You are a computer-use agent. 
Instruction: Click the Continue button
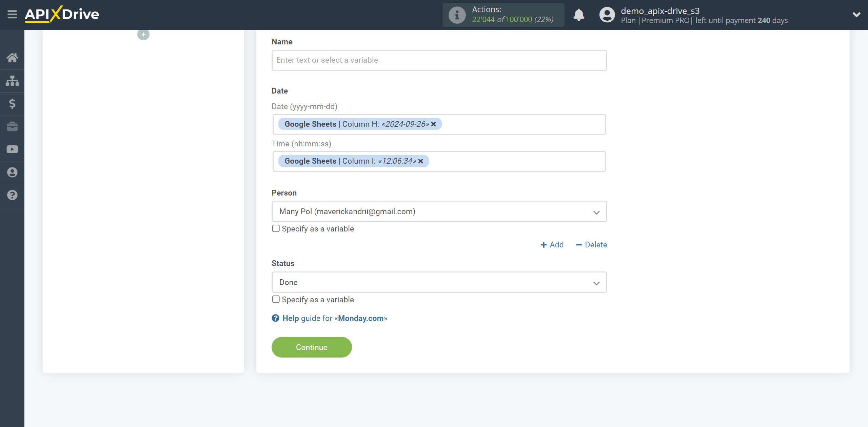coord(312,347)
